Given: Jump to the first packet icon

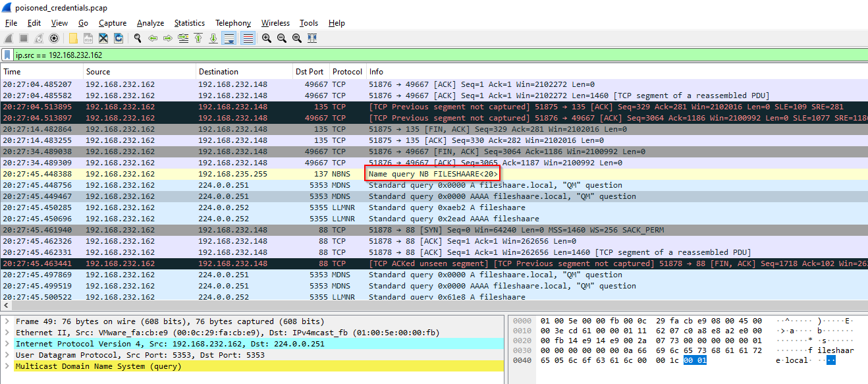Looking at the screenshot, I should point(198,38).
